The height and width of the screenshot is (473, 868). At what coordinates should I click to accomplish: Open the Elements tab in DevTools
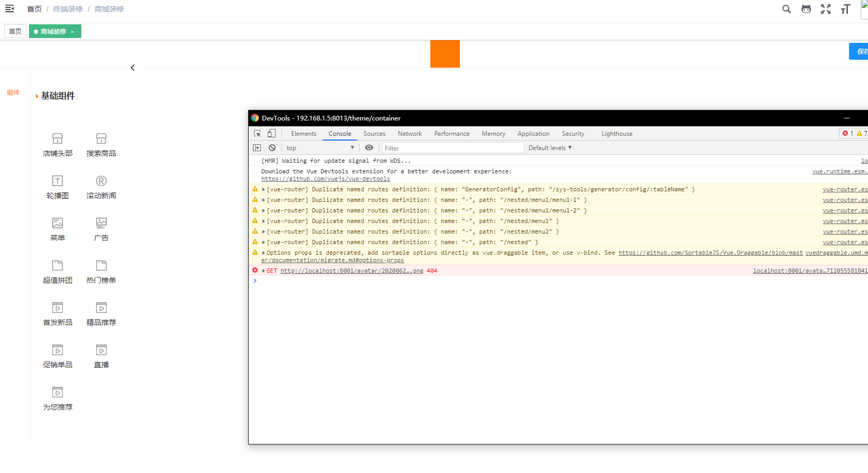304,134
